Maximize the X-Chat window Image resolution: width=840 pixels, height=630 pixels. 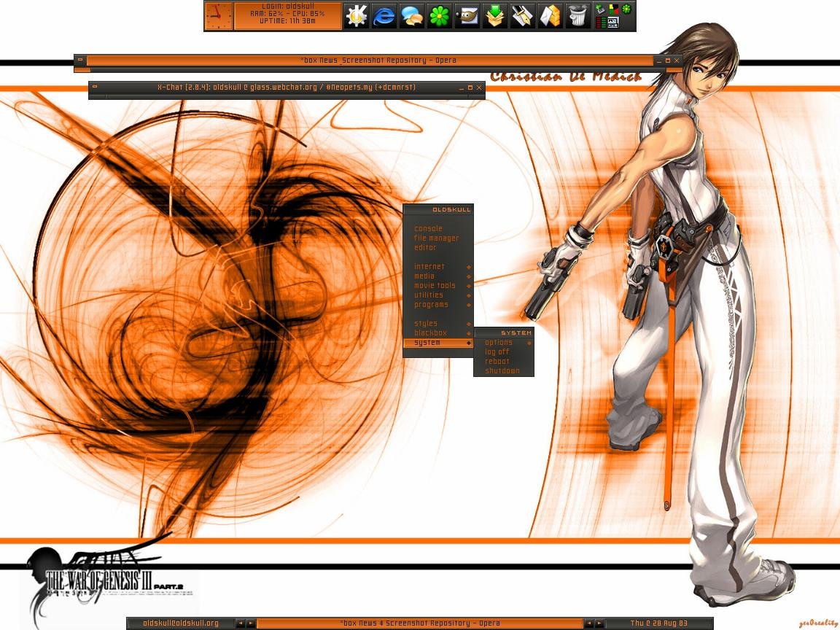coord(470,87)
